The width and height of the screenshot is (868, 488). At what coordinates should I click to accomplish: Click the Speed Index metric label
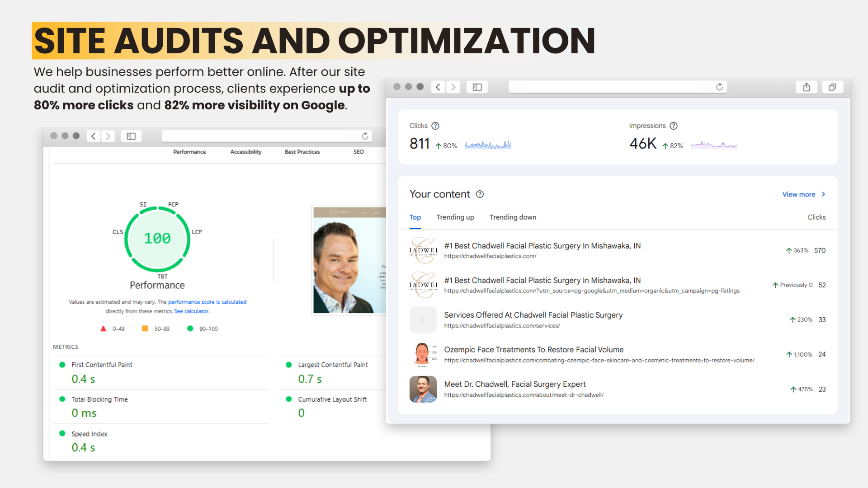[x=90, y=434]
